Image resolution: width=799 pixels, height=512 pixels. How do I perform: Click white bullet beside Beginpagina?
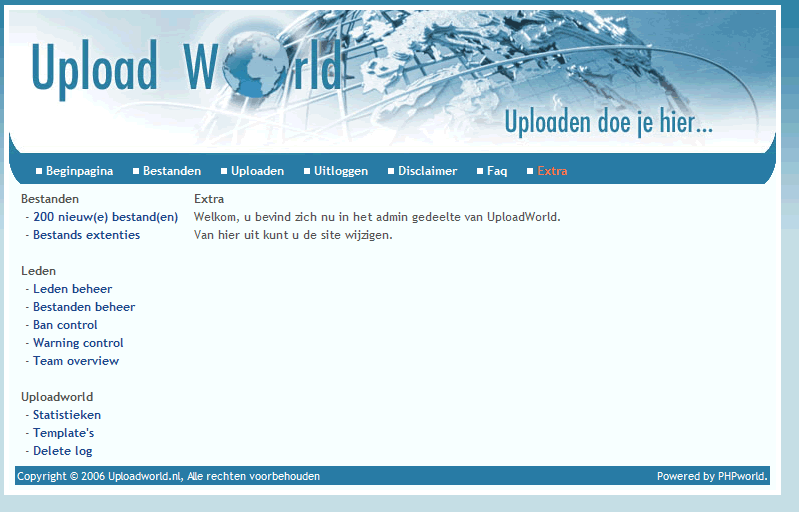(39, 171)
